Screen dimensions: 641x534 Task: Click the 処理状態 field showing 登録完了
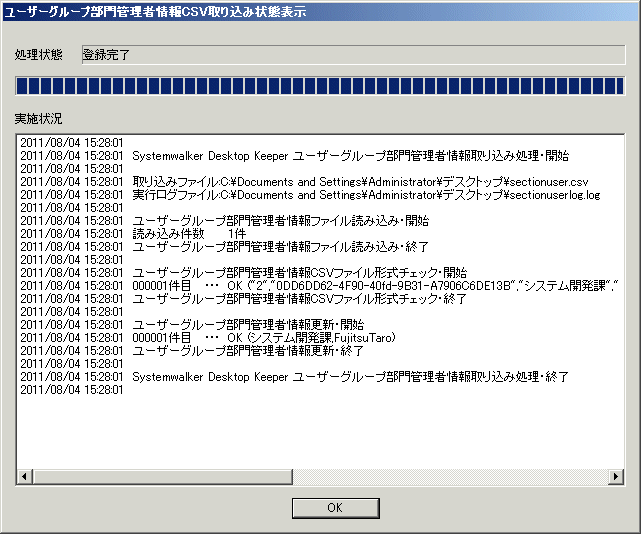352,54
